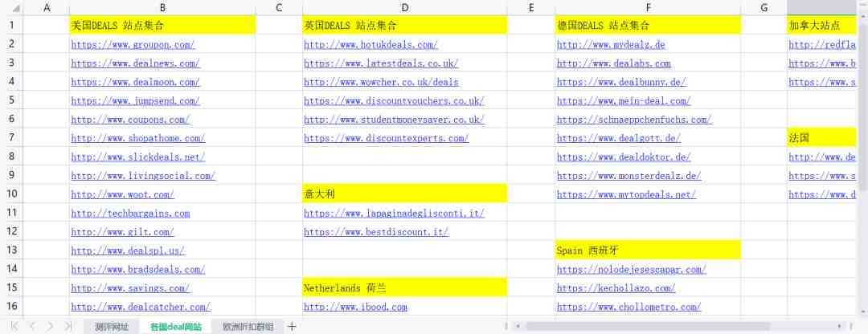868x334 pixels.
Task: Select the 英国DEALS 站点集合 header cell
Action: [404, 25]
